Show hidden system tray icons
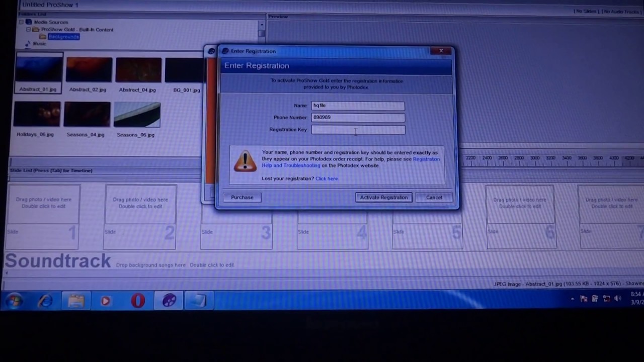This screenshot has width=644, height=362. [572, 299]
